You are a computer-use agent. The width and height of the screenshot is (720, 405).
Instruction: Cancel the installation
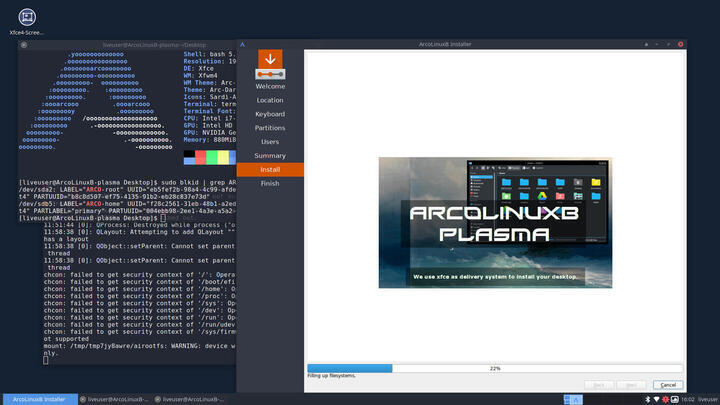coord(668,385)
